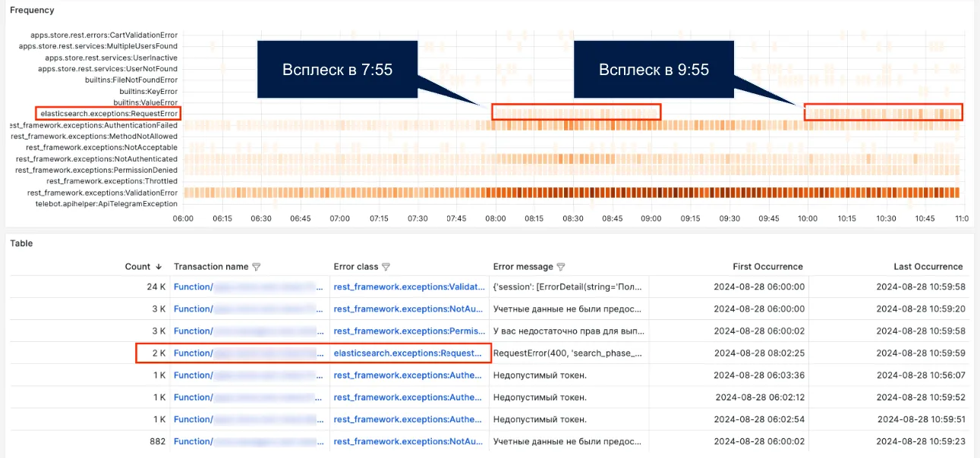Select the UserInactive heatmap axis label

112,58
